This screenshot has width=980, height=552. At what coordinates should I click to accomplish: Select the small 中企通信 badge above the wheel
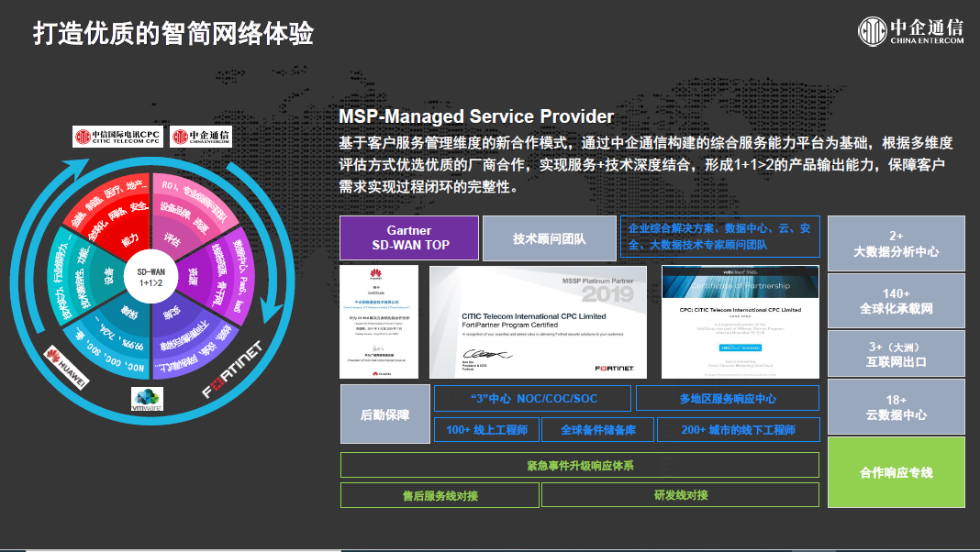click(x=201, y=136)
